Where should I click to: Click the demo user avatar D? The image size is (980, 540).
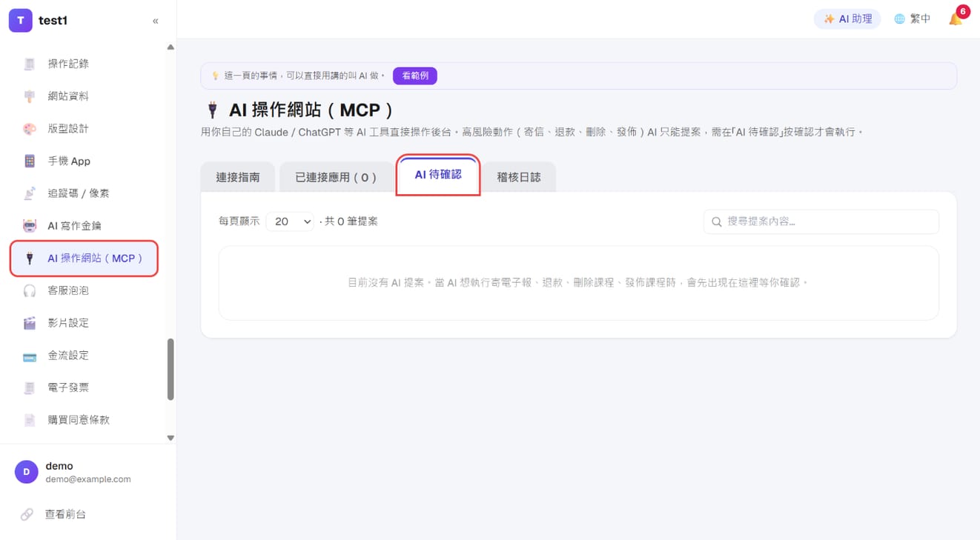27,472
